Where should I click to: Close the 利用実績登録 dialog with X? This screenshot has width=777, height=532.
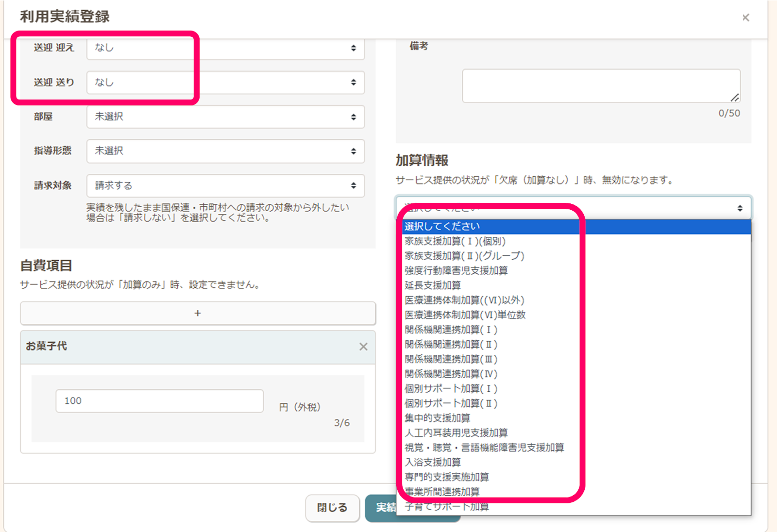tap(745, 18)
